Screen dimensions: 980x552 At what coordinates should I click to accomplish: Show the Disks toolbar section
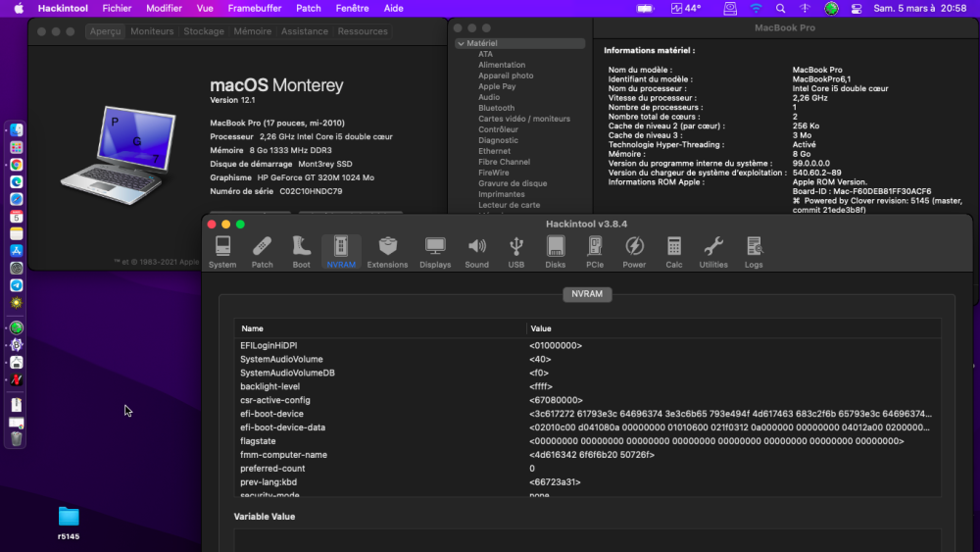pos(555,252)
